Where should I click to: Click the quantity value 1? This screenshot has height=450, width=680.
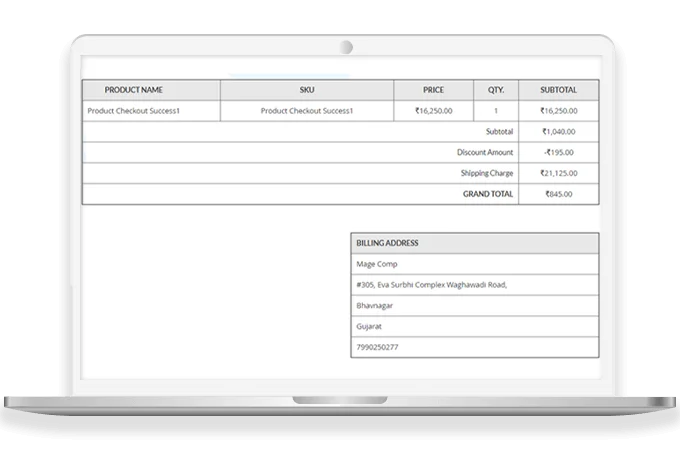coord(496,111)
